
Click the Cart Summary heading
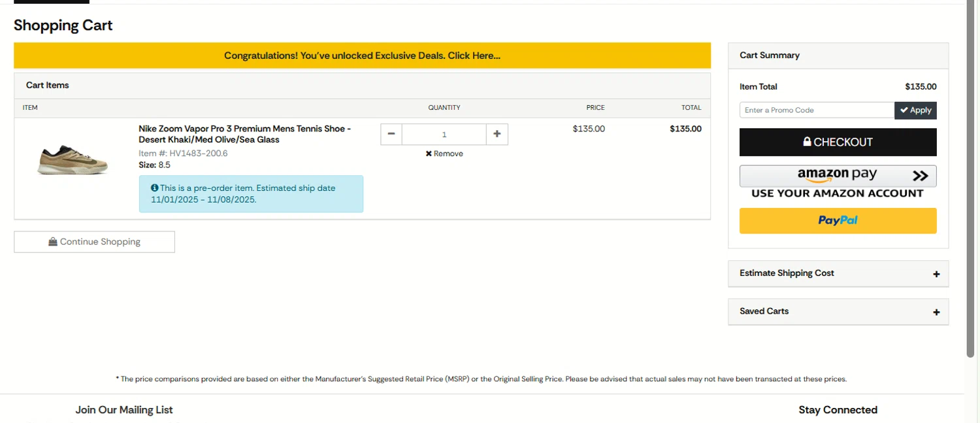click(x=770, y=56)
